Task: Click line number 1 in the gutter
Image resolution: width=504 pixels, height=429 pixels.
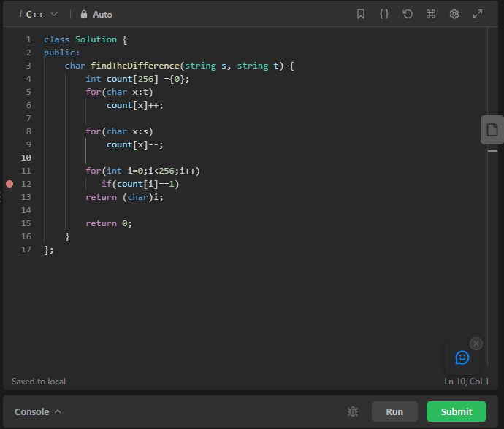Action: [x=28, y=39]
